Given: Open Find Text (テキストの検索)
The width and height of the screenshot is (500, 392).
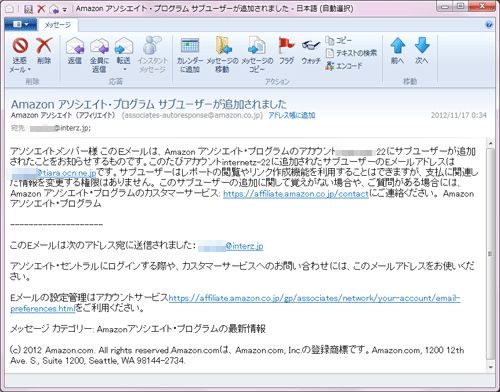Looking at the screenshot, I should pyautogui.click(x=351, y=53).
